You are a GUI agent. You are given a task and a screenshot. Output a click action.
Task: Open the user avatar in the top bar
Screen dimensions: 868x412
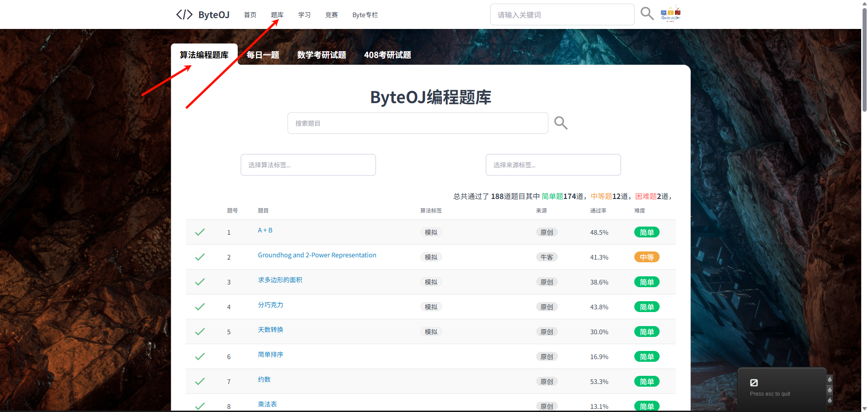671,14
